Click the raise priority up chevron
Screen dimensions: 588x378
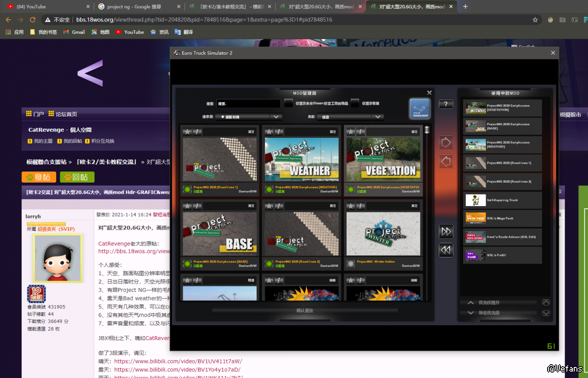[470, 303]
